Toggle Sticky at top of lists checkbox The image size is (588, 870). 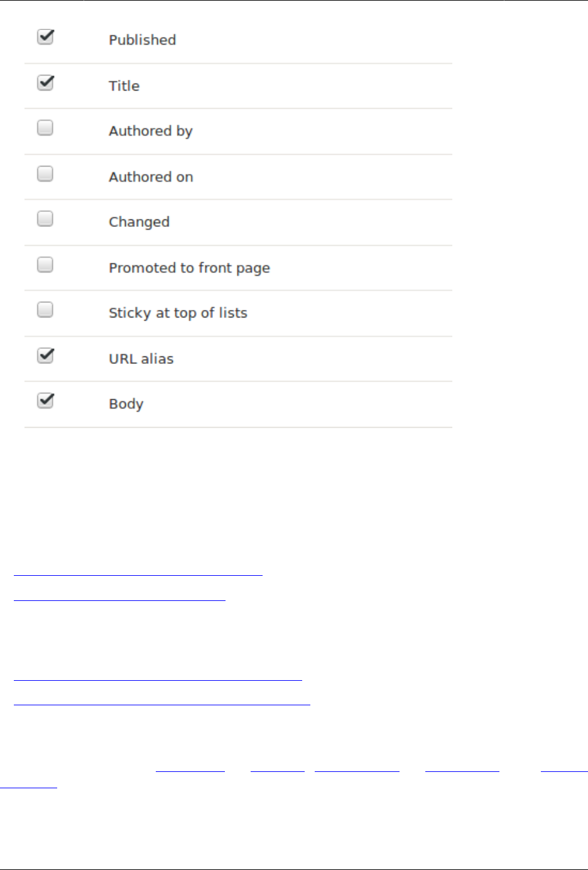click(x=45, y=310)
